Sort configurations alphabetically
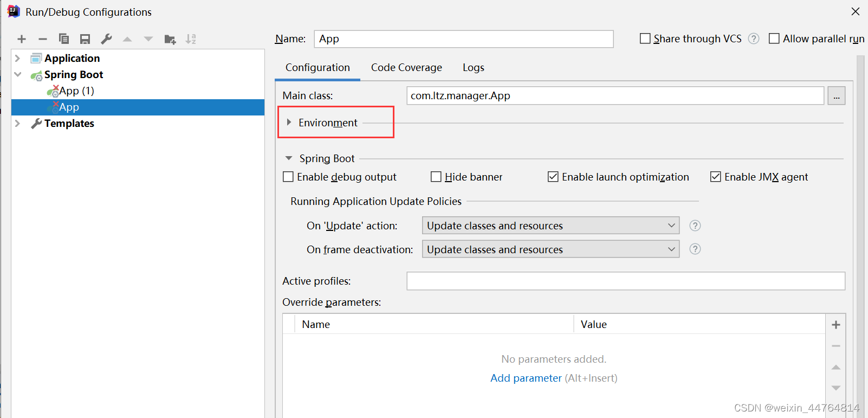Screen dimensions: 868x418 click(x=191, y=39)
